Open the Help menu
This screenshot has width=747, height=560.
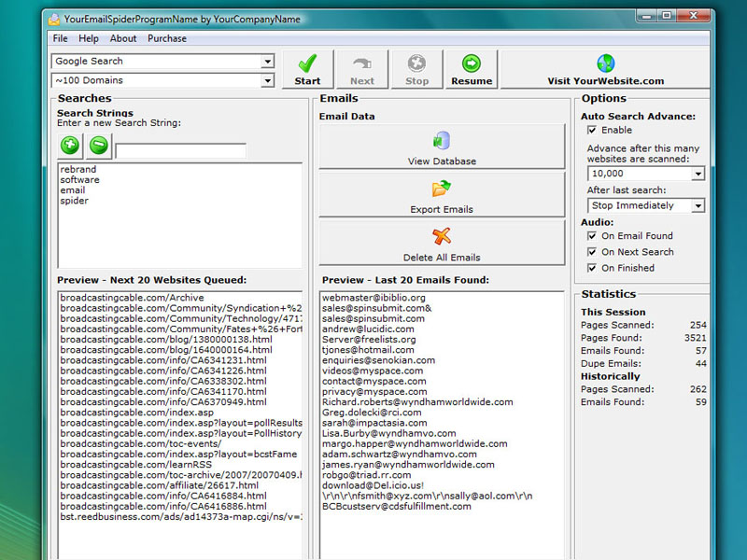click(89, 38)
